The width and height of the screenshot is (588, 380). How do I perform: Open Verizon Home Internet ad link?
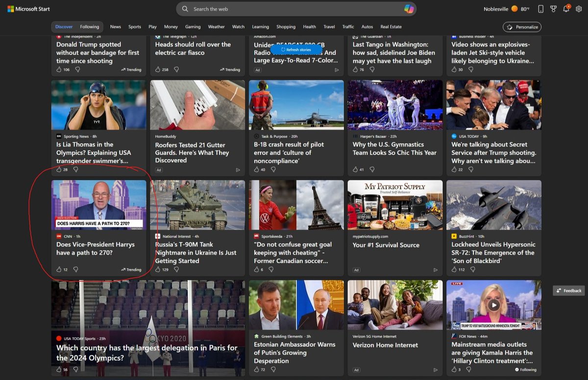pos(385,345)
